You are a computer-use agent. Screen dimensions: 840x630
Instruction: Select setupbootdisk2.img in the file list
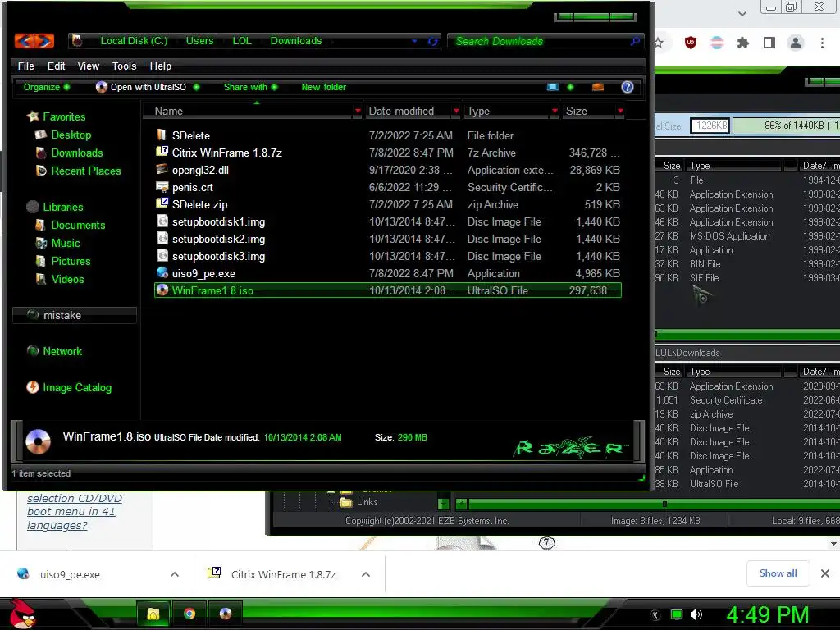pos(388,239)
